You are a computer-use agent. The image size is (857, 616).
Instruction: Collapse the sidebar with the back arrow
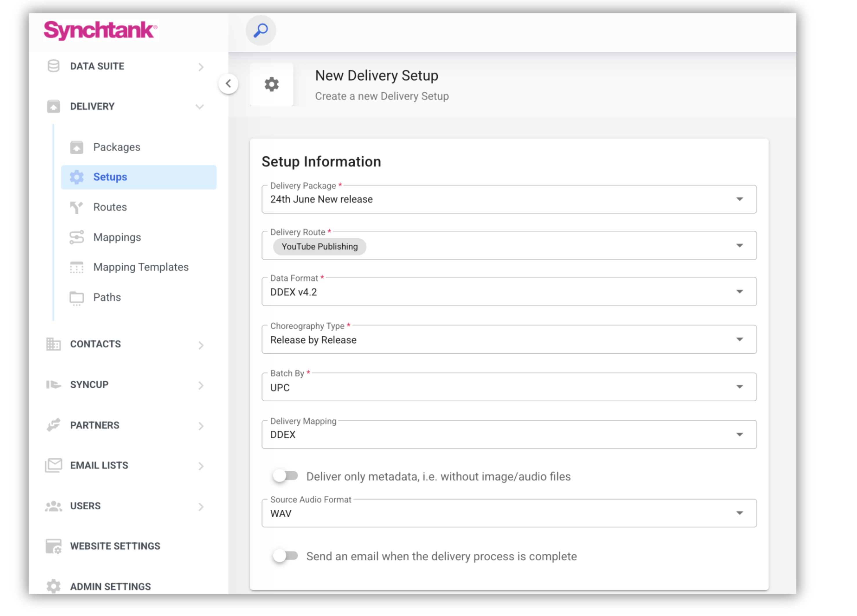coord(228,83)
